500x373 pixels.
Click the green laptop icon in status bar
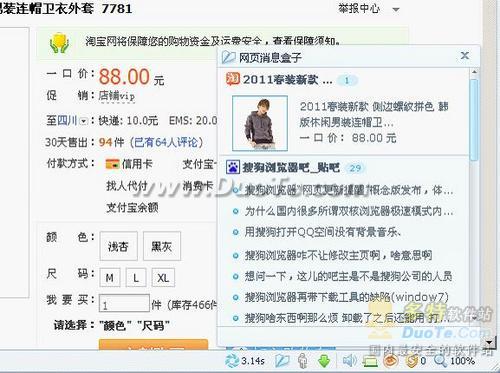[370, 361]
